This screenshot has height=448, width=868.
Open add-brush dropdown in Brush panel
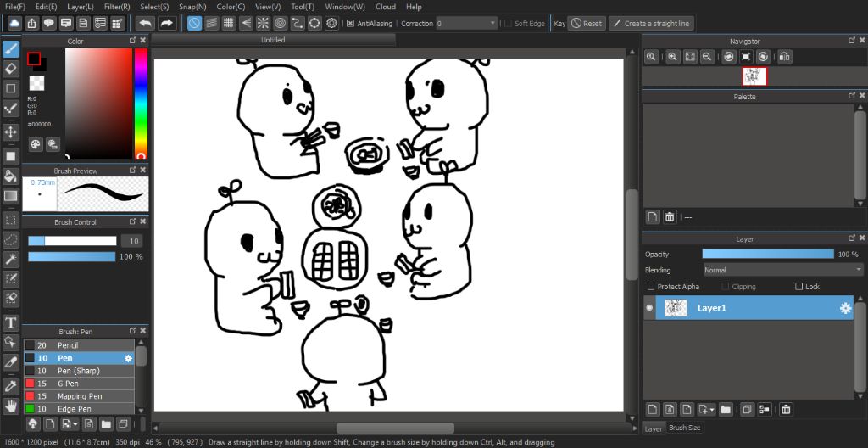coord(75,425)
